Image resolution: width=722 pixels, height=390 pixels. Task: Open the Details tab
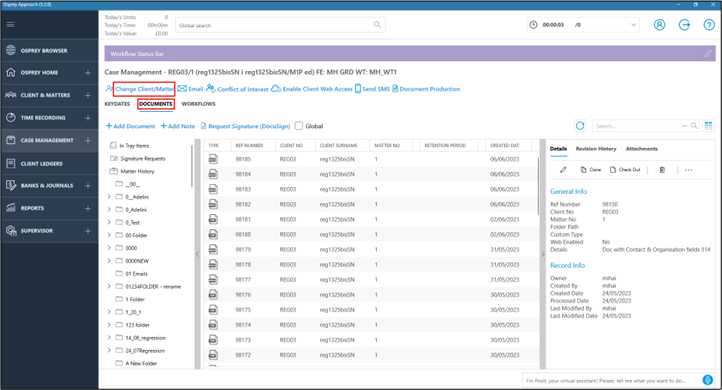[x=559, y=149]
